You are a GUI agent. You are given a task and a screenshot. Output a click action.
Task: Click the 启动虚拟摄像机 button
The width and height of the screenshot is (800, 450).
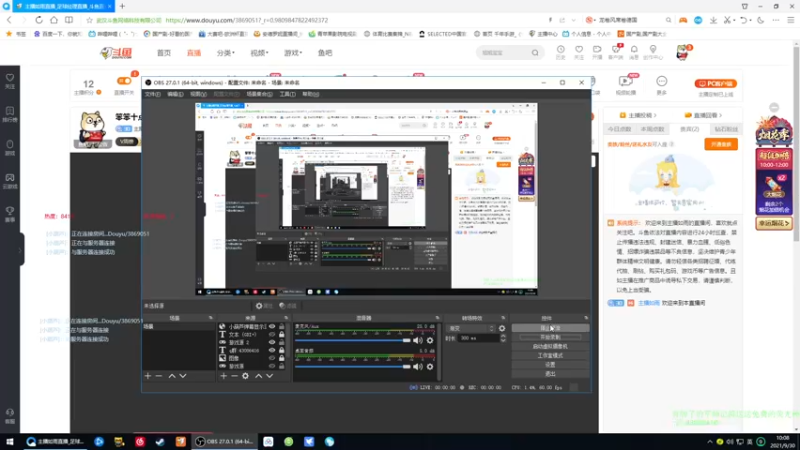[550, 346]
